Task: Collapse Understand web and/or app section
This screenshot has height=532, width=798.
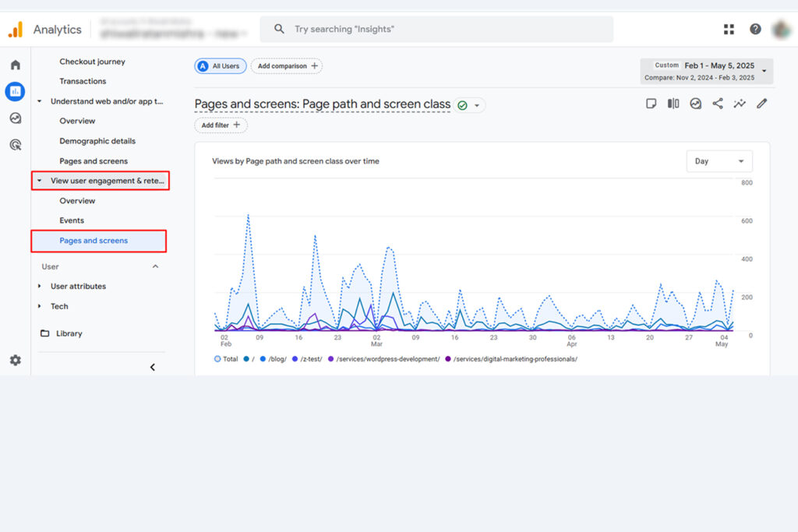Action: click(x=39, y=101)
